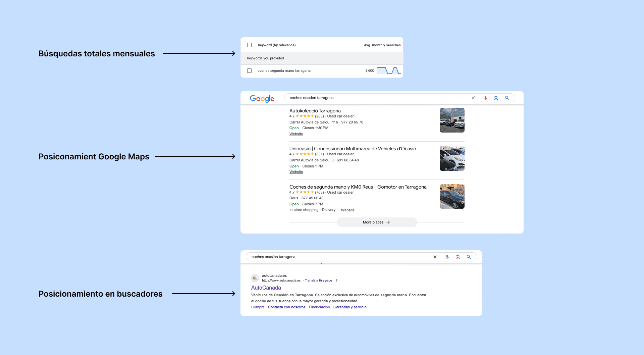Viewport: 644px width, 355px height.
Task: Open the Financiación sitelink
Action: click(x=319, y=307)
